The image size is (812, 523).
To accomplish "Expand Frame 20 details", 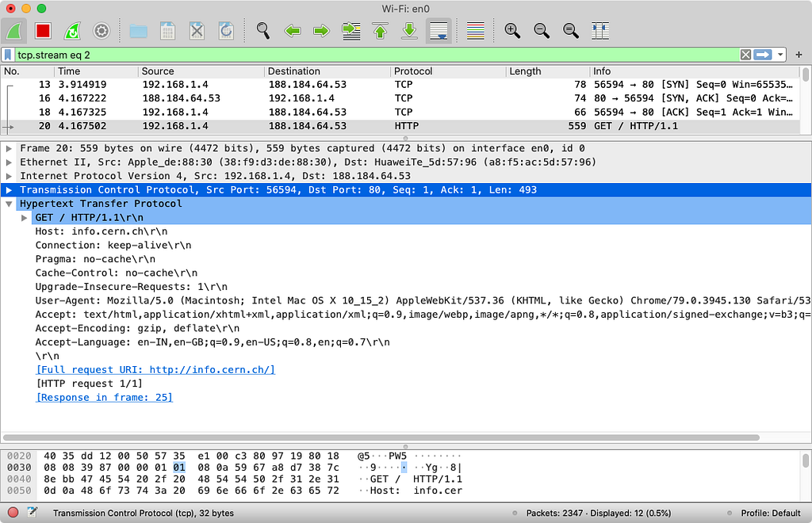I will (x=9, y=148).
